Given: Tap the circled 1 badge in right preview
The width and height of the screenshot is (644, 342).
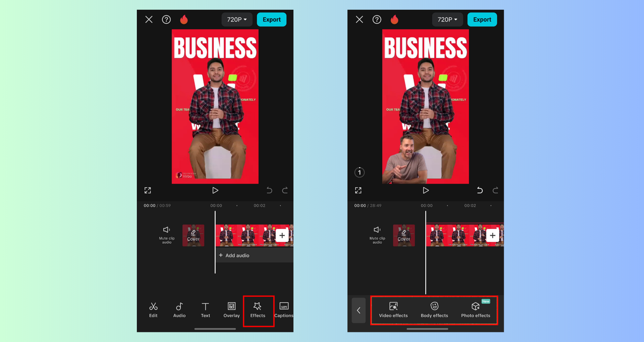Looking at the screenshot, I should (x=359, y=172).
